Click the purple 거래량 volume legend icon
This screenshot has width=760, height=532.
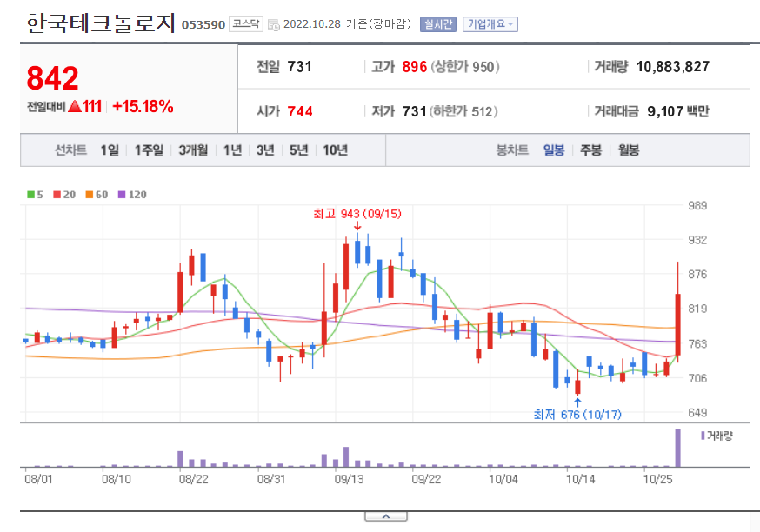pos(703,436)
